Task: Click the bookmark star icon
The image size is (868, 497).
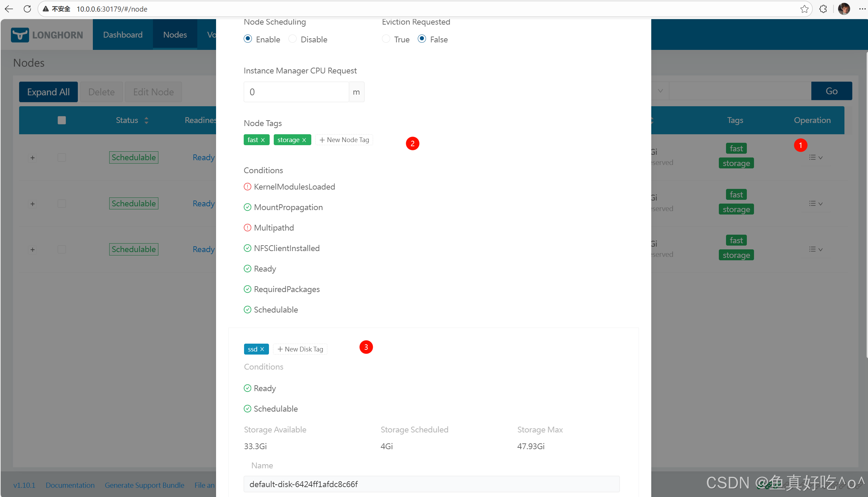Action: (x=804, y=9)
